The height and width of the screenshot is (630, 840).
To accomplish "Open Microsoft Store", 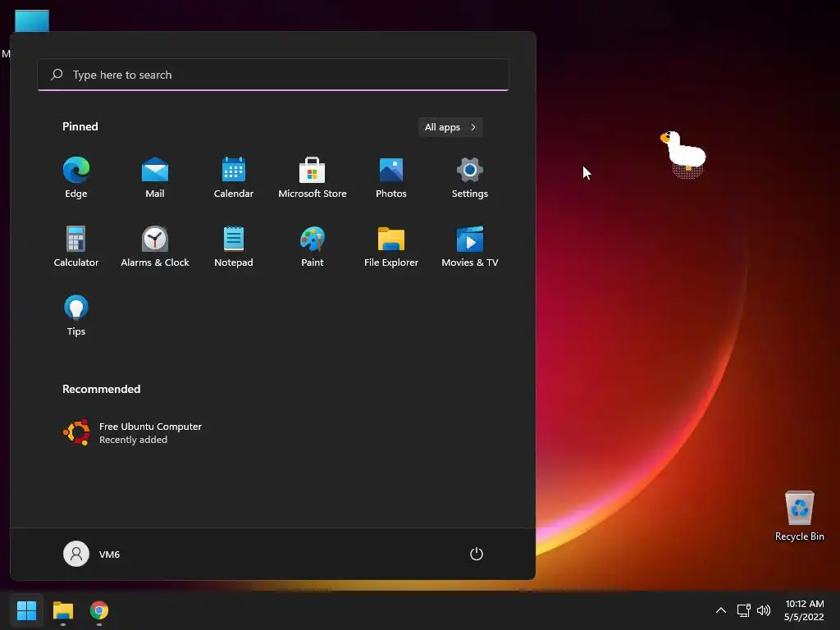I will [x=313, y=177].
